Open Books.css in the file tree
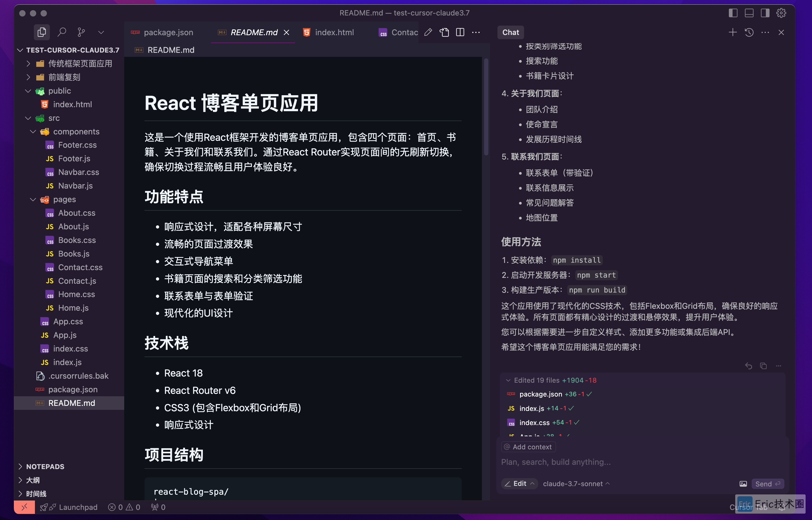Viewport: 812px width, 520px height. [x=69, y=240]
